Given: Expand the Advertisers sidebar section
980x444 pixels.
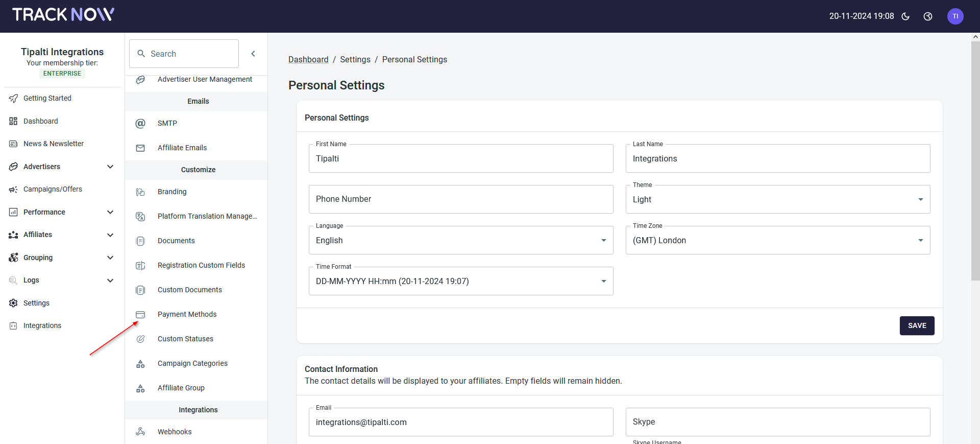Looking at the screenshot, I should (x=110, y=167).
